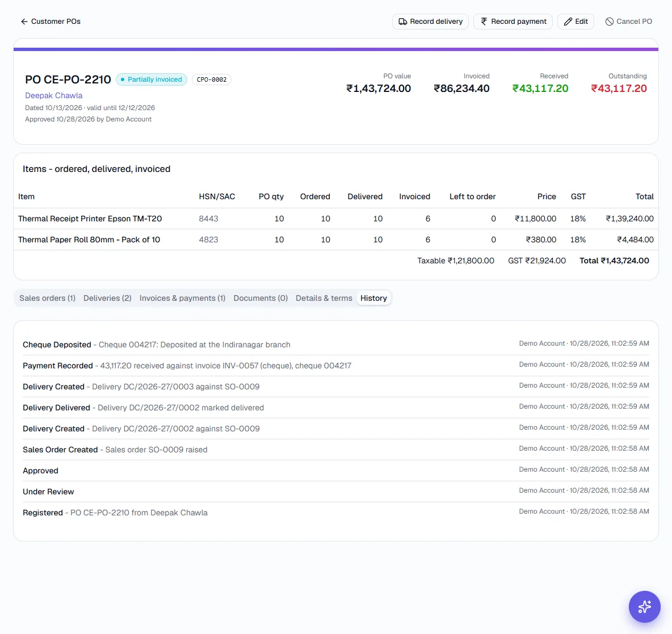The height and width of the screenshot is (634, 672).
Task: Click HSN code 8443
Action: [208, 219]
